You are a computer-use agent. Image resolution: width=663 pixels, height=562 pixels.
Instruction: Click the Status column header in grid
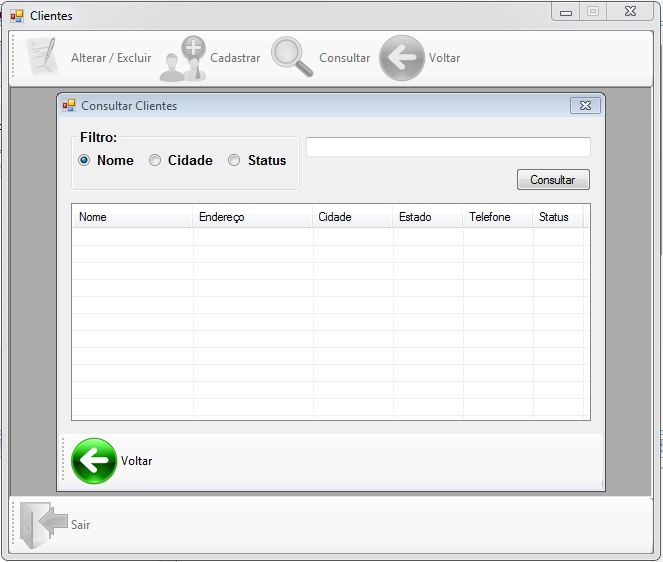(557, 217)
